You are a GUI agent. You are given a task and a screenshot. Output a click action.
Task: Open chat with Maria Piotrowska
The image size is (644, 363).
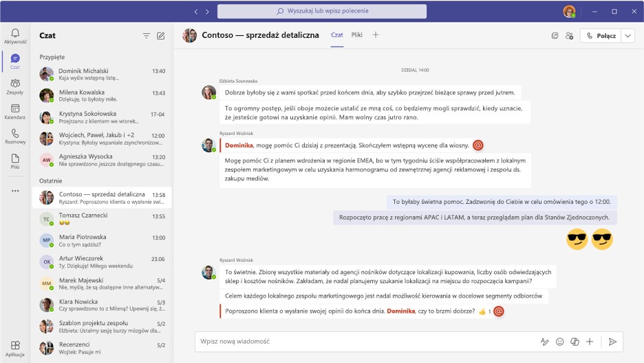click(x=102, y=240)
